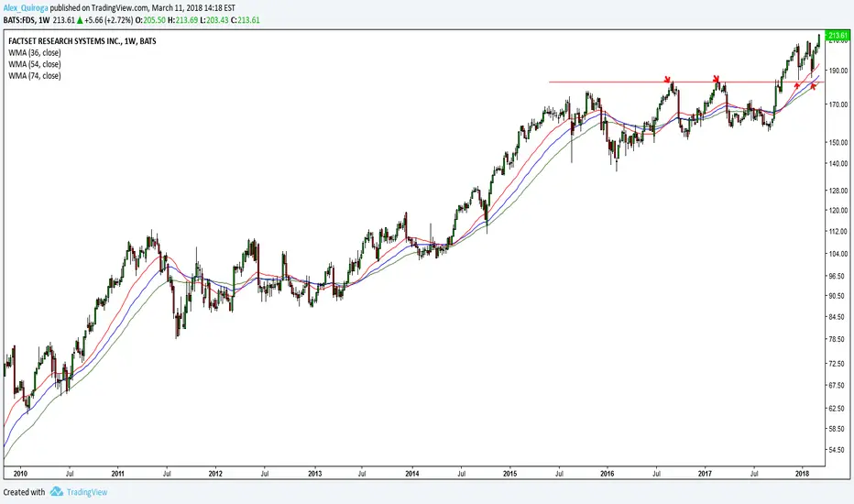Click the 150.00 price axis label

pyautogui.click(x=838, y=142)
